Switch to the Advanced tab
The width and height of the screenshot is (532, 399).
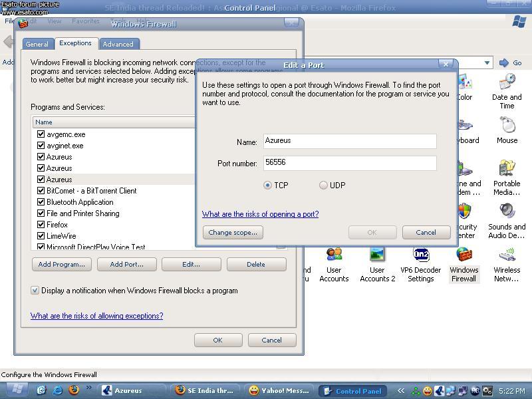point(118,44)
